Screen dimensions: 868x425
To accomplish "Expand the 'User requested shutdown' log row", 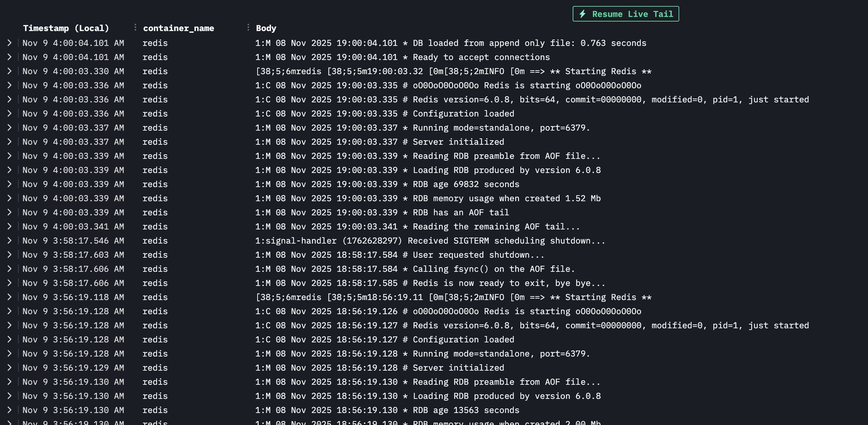I will pos(10,255).
